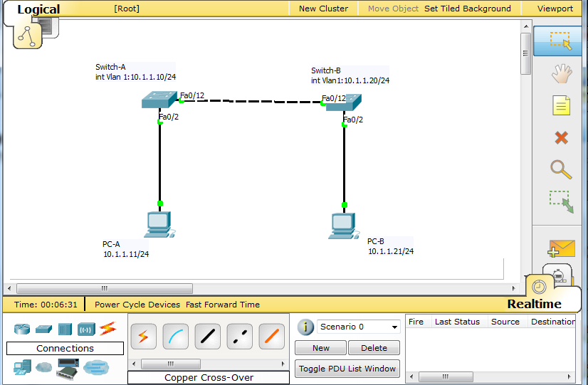588x385 pixels.
Task: Click Move Object in the toolbar
Action: pos(393,9)
